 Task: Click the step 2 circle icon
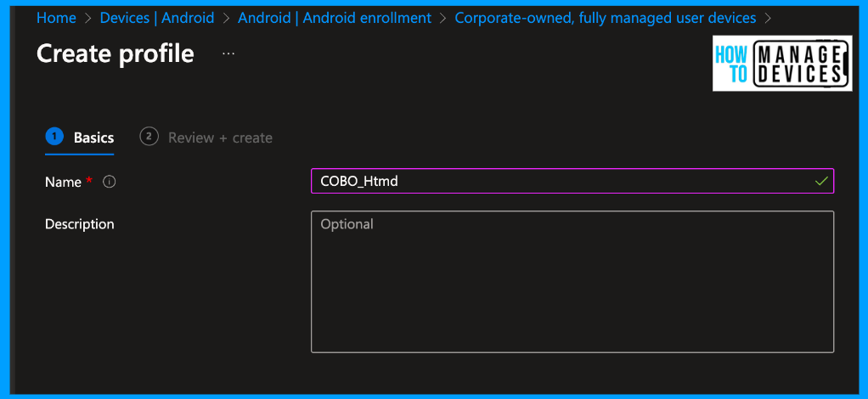pyautogui.click(x=149, y=137)
